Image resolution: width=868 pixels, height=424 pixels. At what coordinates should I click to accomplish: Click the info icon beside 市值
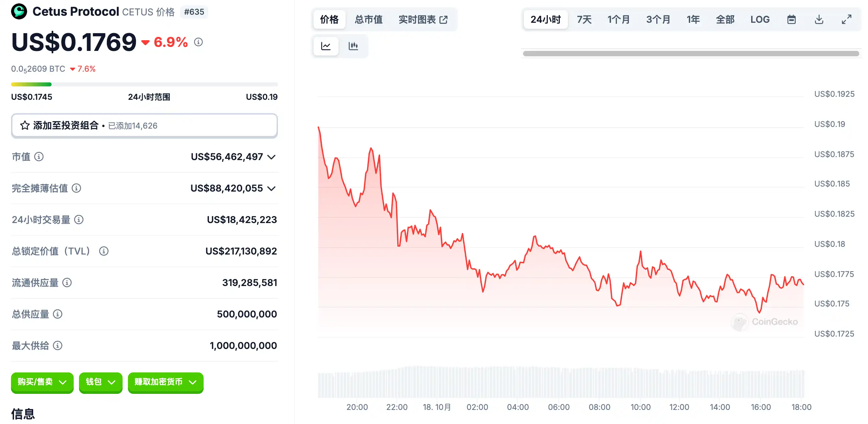(39, 157)
